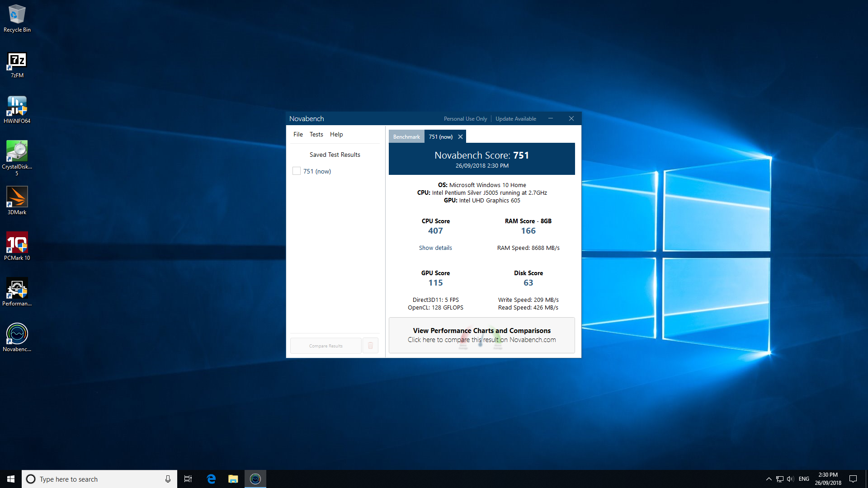The width and height of the screenshot is (868, 488).
Task: Open the Windows Start menu
Action: 11,479
